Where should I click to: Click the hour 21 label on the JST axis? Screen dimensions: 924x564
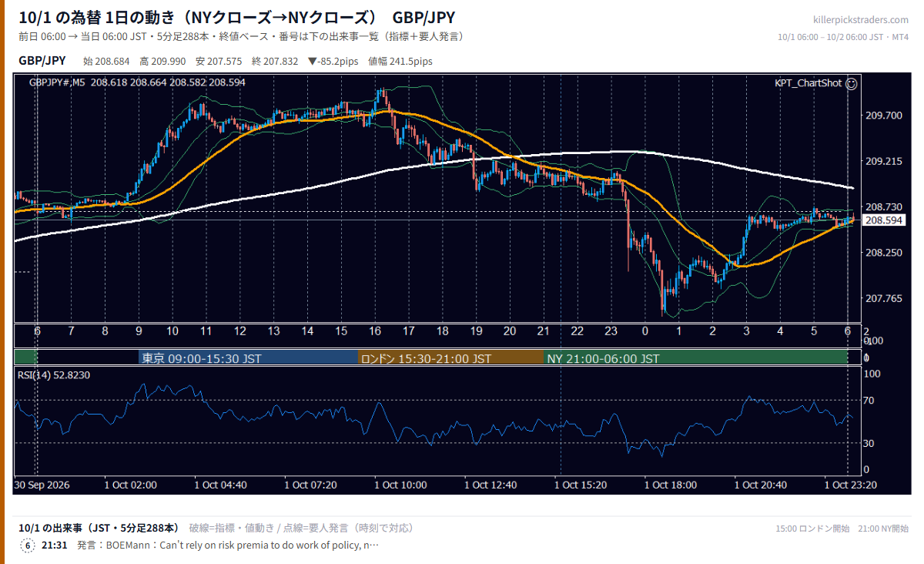[544, 331]
